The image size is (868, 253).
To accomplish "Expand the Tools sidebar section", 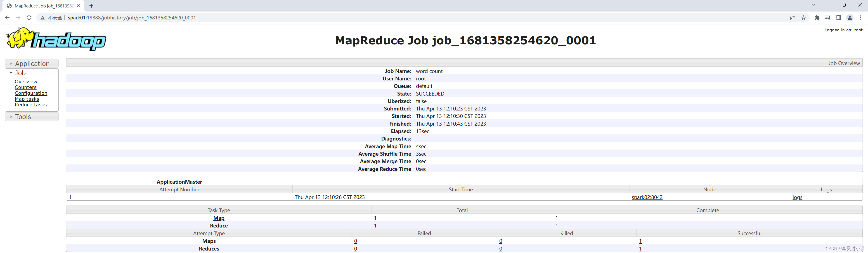I will (x=32, y=117).
